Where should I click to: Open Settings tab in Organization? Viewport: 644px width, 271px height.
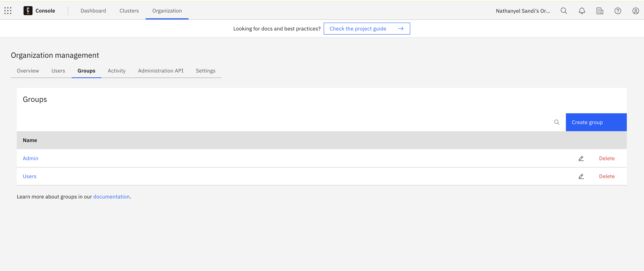(x=205, y=70)
